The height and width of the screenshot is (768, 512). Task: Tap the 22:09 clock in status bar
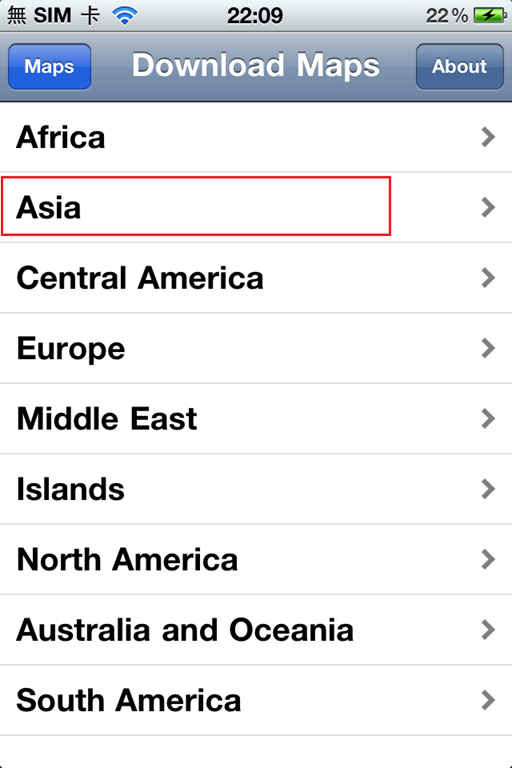pos(255,16)
